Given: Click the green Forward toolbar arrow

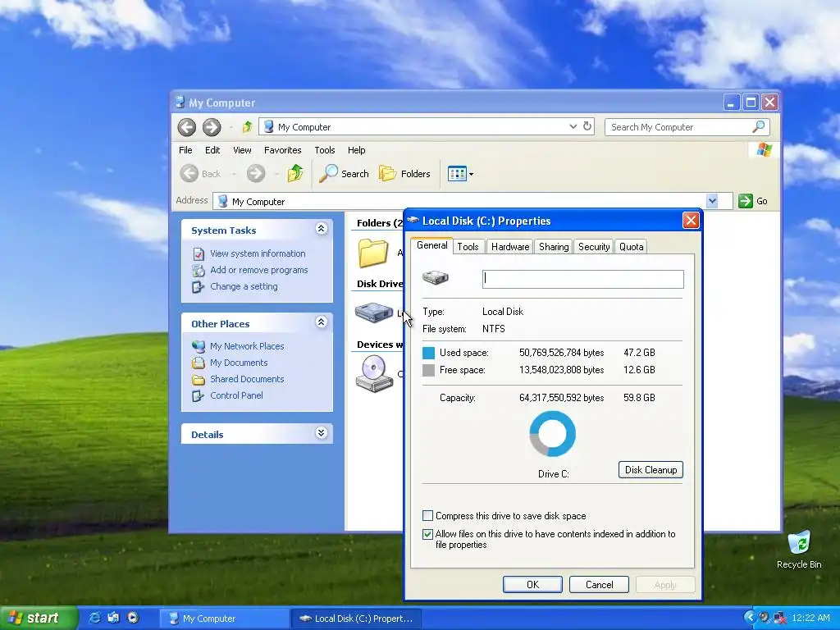Looking at the screenshot, I should [256, 174].
